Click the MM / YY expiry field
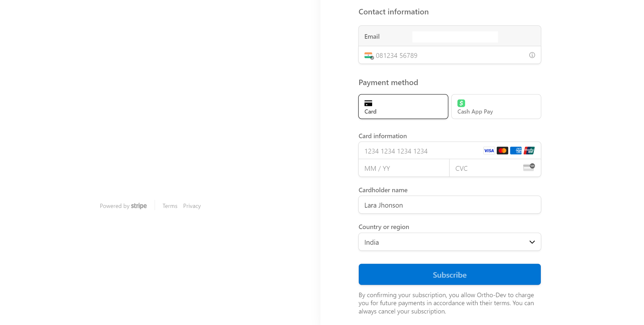This screenshot has width=644, height=325. point(404,169)
